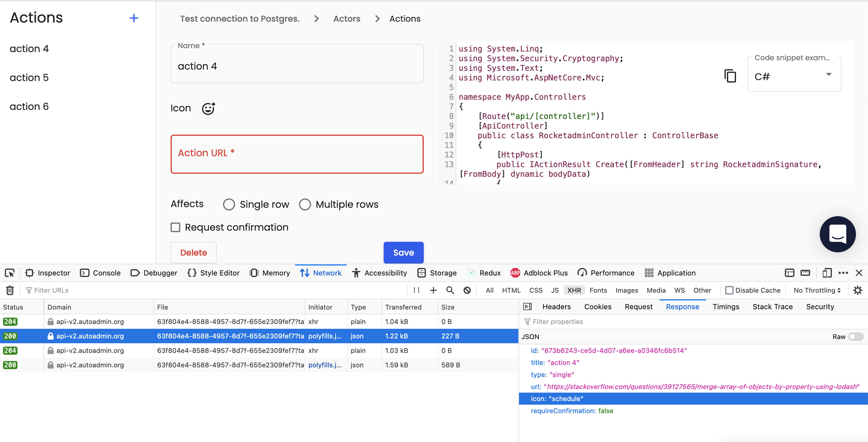Screen dimensions: 868x442
Task: Open the Intercom chat bubble
Action: [x=837, y=234]
